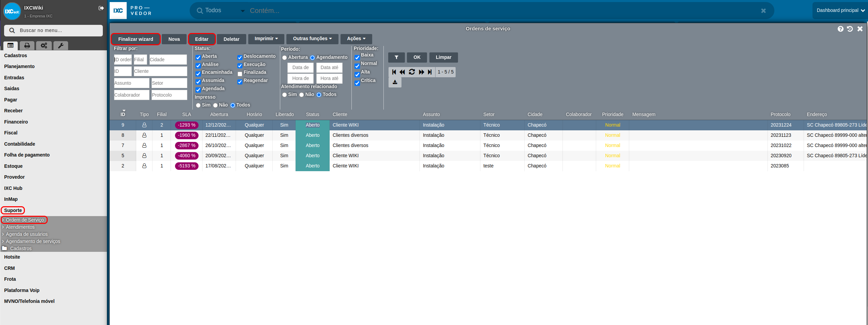The width and height of the screenshot is (868, 325).
Task: Check the Finalizada status checkbox
Action: pyautogui.click(x=240, y=74)
